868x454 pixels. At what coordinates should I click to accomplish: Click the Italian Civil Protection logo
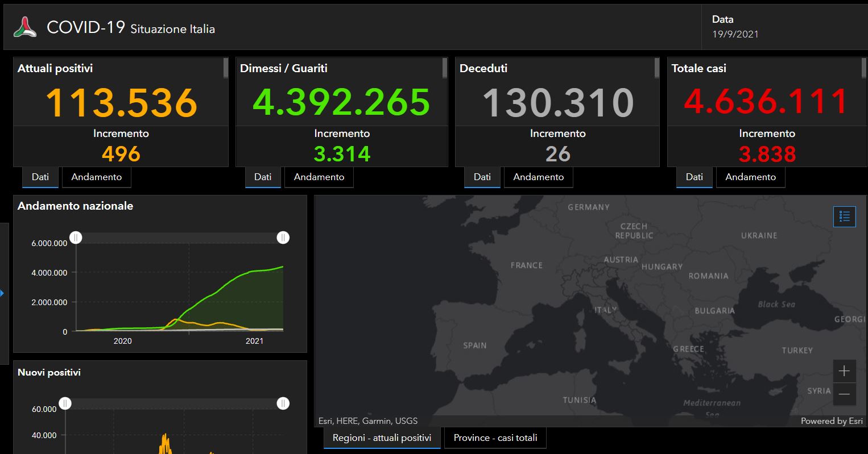click(x=25, y=28)
